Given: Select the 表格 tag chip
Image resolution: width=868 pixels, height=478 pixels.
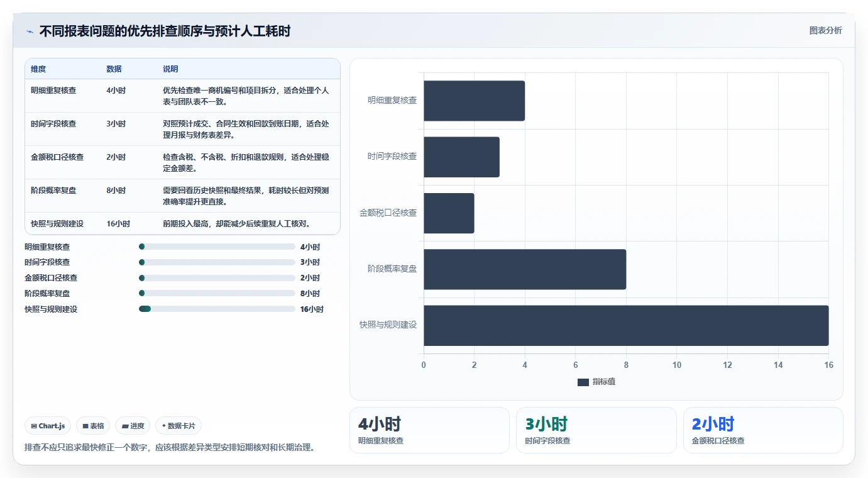Looking at the screenshot, I should [x=93, y=426].
